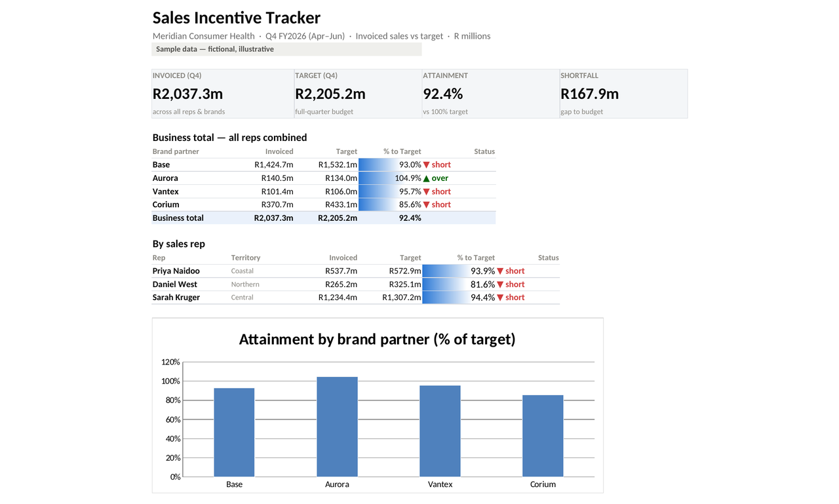839x504 pixels.
Task: Click the chart title 'Attainment by brand partner'
Action: click(378, 339)
